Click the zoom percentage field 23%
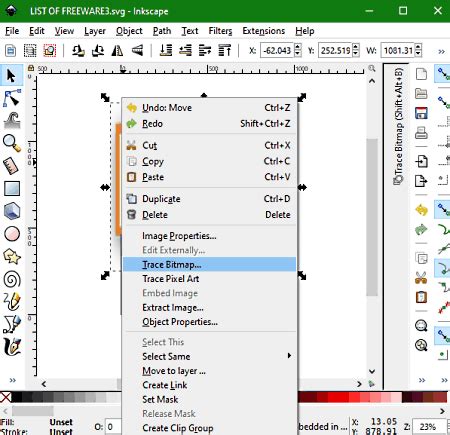450x435 pixels. coord(429,427)
